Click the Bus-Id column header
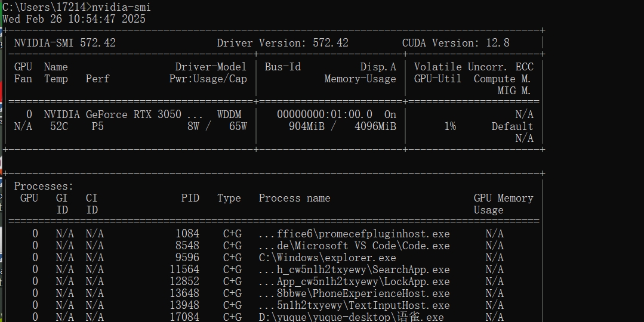This screenshot has height=322, width=644. click(282, 67)
